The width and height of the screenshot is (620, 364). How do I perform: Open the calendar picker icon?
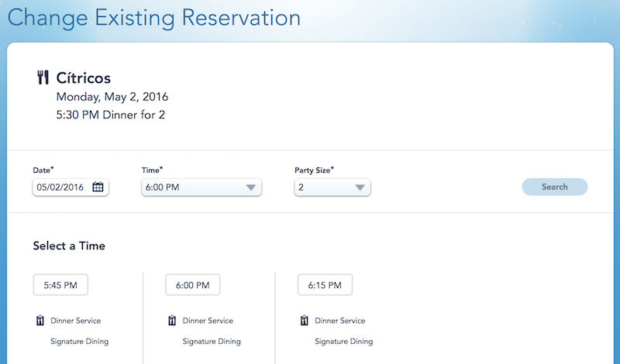click(98, 187)
